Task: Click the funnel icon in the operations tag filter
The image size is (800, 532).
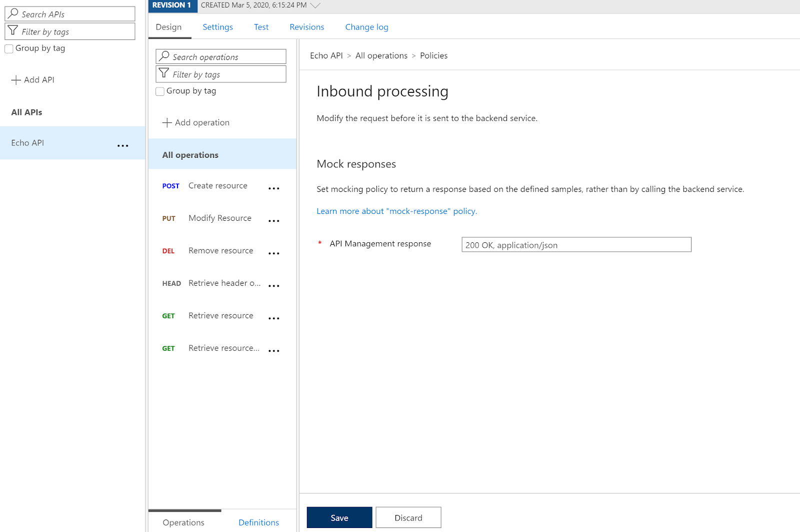Action: coord(163,73)
